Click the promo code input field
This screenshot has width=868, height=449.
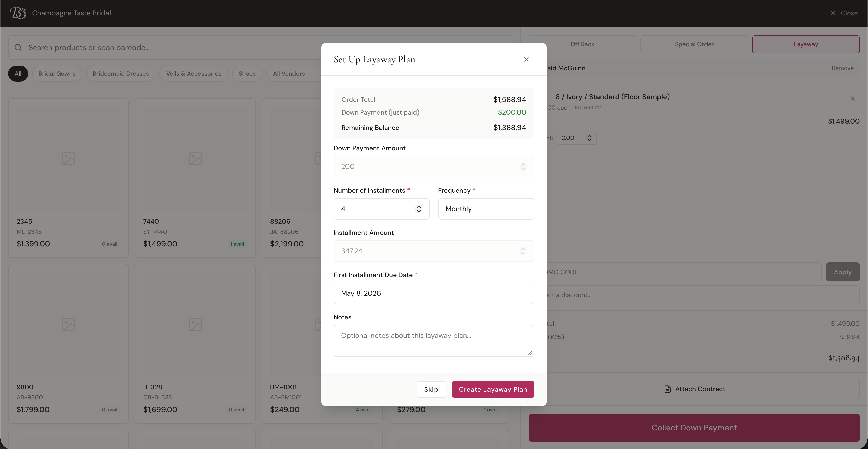[x=683, y=272]
